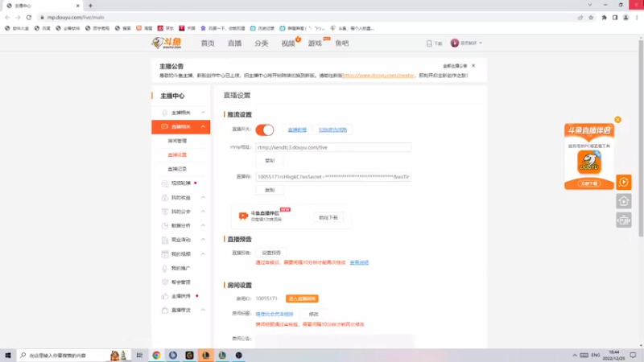The height and width of the screenshot is (362, 644).
Task: Click the robot icon on right floating bar
Action: pos(623,220)
